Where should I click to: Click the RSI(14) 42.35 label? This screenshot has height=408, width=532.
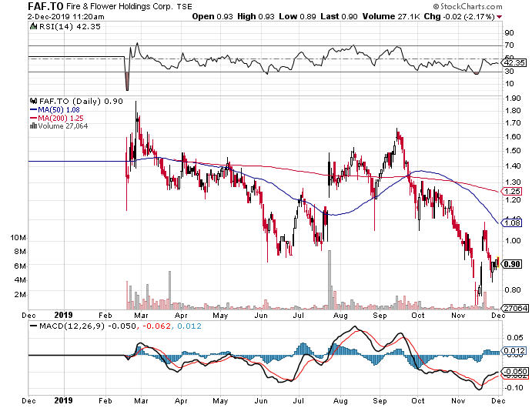(x=70, y=26)
